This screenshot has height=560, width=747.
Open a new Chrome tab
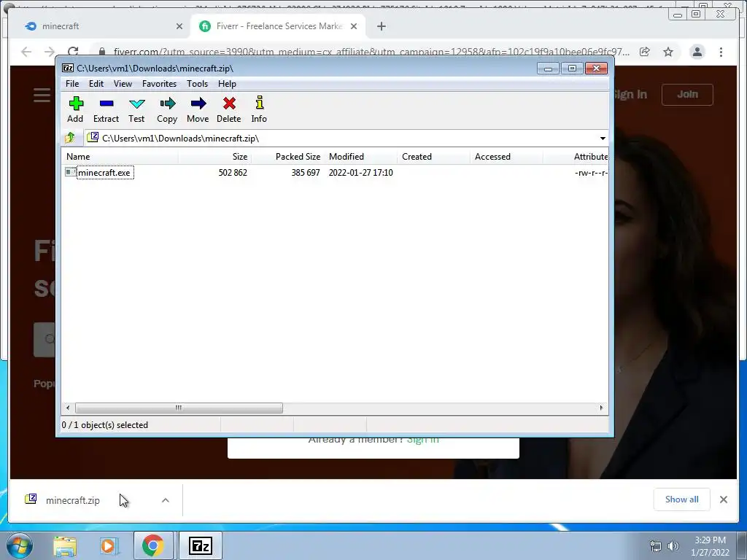coord(381,27)
